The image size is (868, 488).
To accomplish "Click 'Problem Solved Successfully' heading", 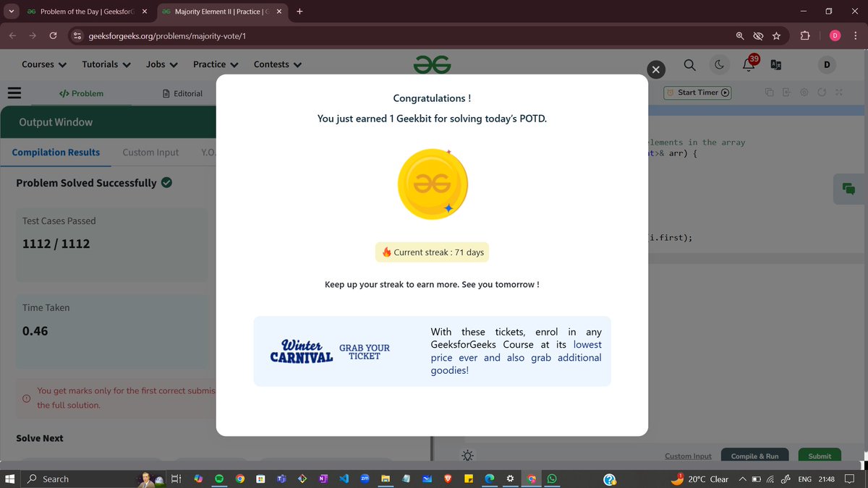I will coord(86,183).
